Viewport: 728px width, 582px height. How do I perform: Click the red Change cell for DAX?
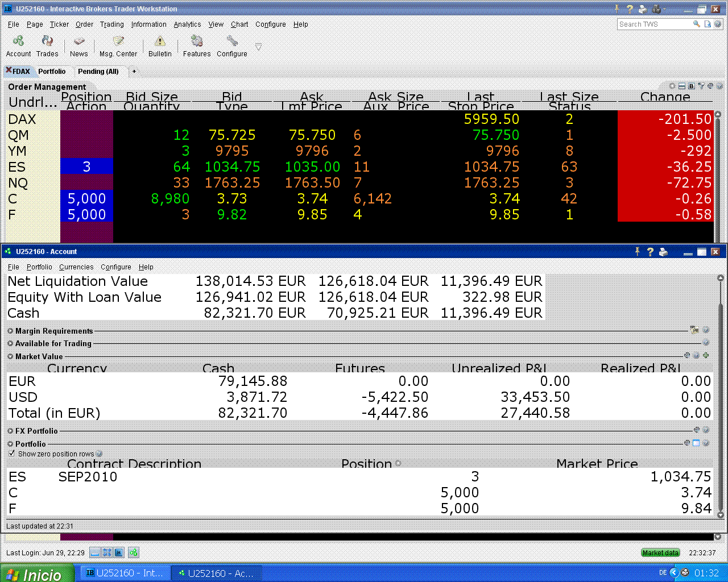point(665,119)
